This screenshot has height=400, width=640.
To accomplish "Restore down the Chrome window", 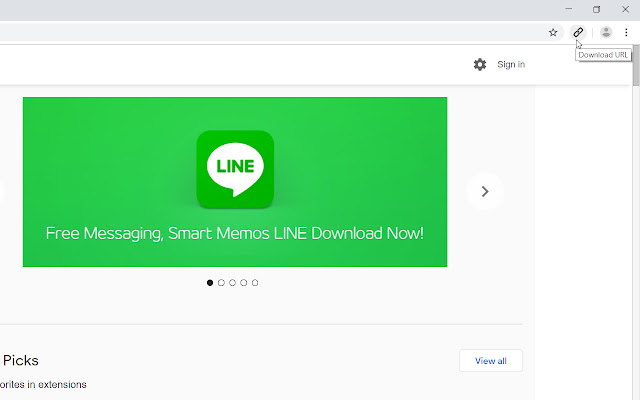I will pyautogui.click(x=597, y=9).
